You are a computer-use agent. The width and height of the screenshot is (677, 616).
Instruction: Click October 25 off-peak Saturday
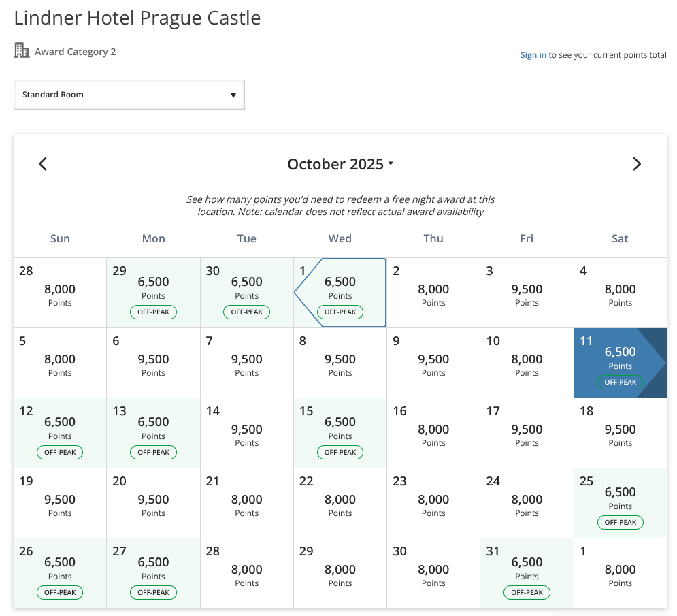tap(620, 503)
